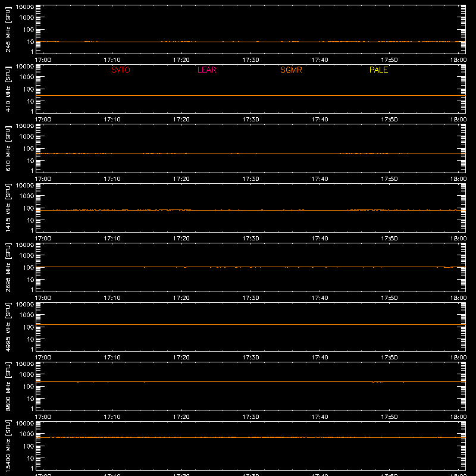
Task: Click 17:40 label below the 8800 MHz panel
Action: pyautogui.click(x=320, y=417)
